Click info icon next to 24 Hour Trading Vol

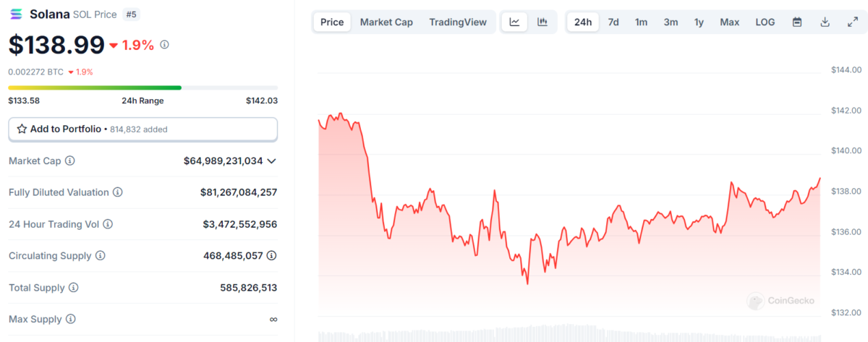[108, 224]
